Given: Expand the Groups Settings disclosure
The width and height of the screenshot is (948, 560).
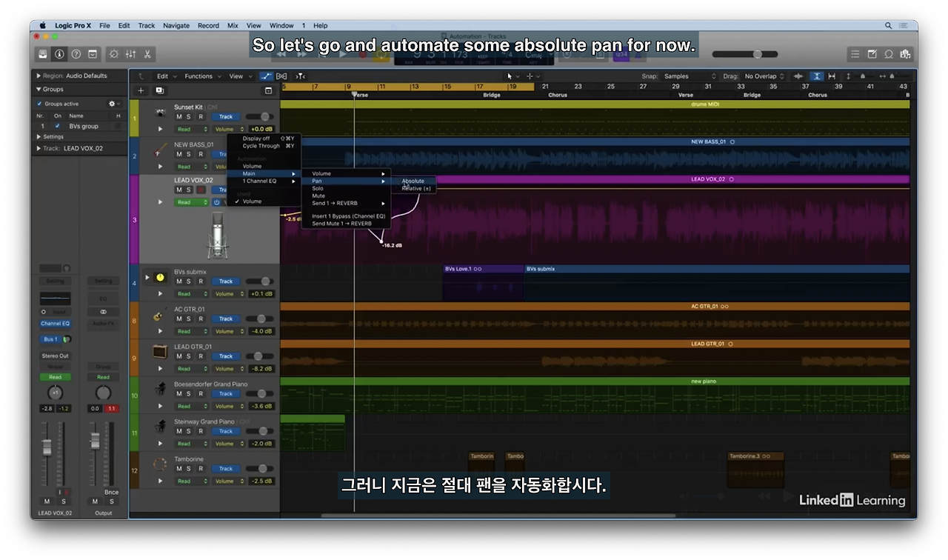Looking at the screenshot, I should (39, 136).
